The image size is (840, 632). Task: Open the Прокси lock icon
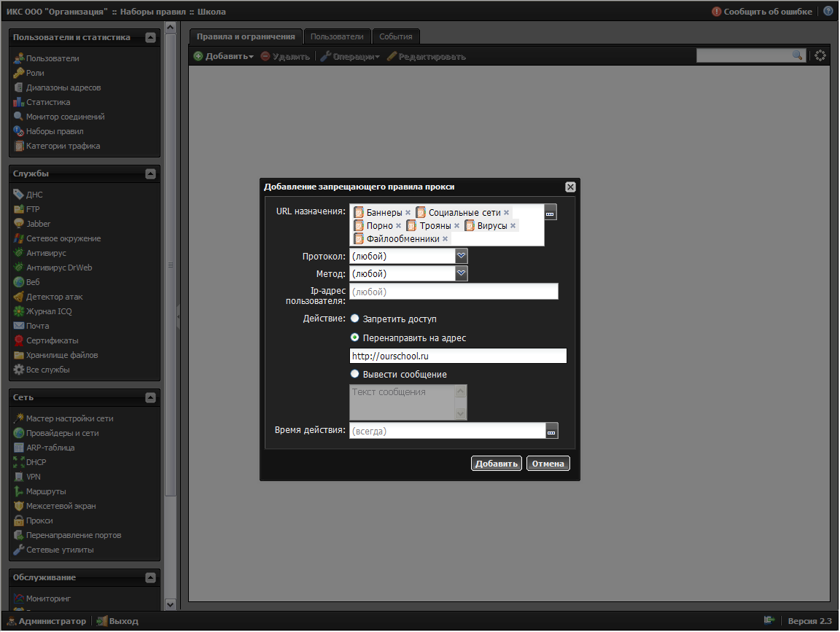[19, 520]
